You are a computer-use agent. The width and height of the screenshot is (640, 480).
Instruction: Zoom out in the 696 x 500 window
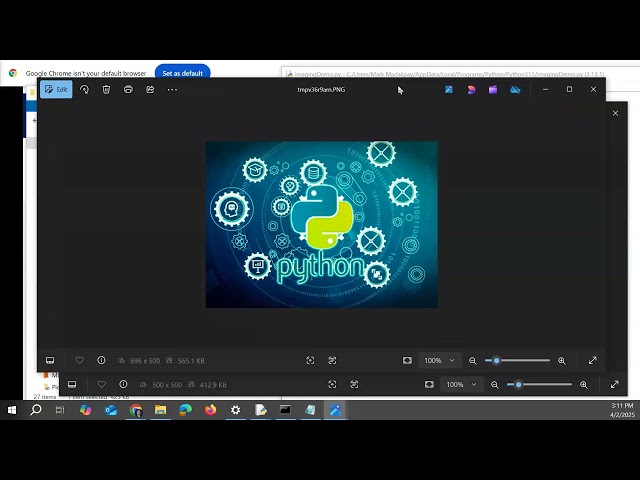click(x=473, y=361)
